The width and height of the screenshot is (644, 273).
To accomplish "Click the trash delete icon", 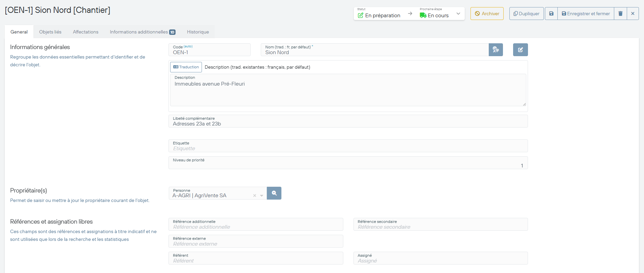I will [x=620, y=14].
